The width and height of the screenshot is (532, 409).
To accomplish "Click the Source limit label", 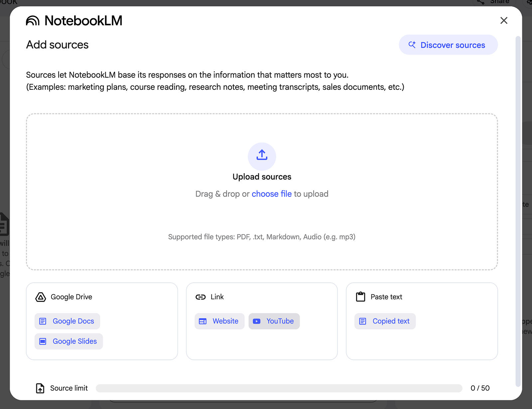I will pyautogui.click(x=69, y=388).
